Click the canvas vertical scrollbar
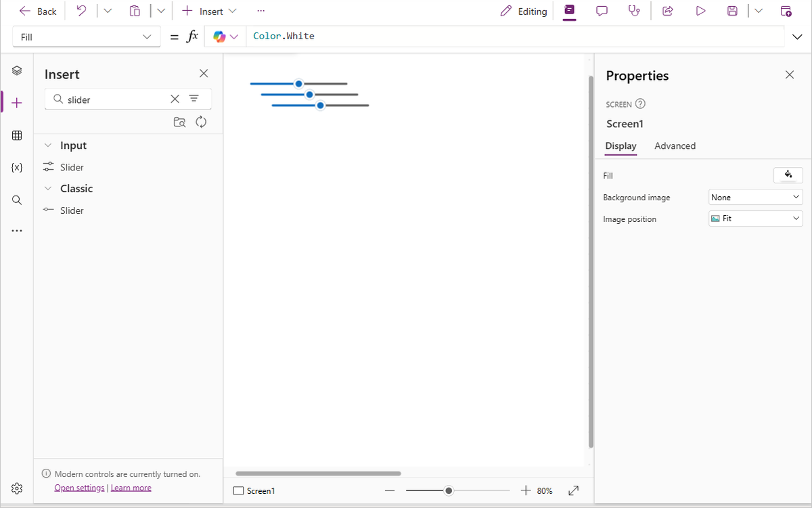Screen dimensions: 812x508 pyautogui.click(x=591, y=262)
